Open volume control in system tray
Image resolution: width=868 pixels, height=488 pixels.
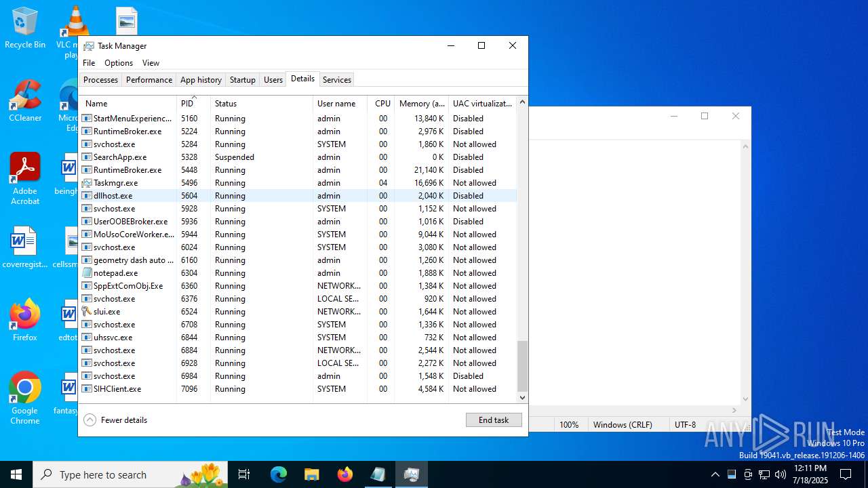[781, 474]
